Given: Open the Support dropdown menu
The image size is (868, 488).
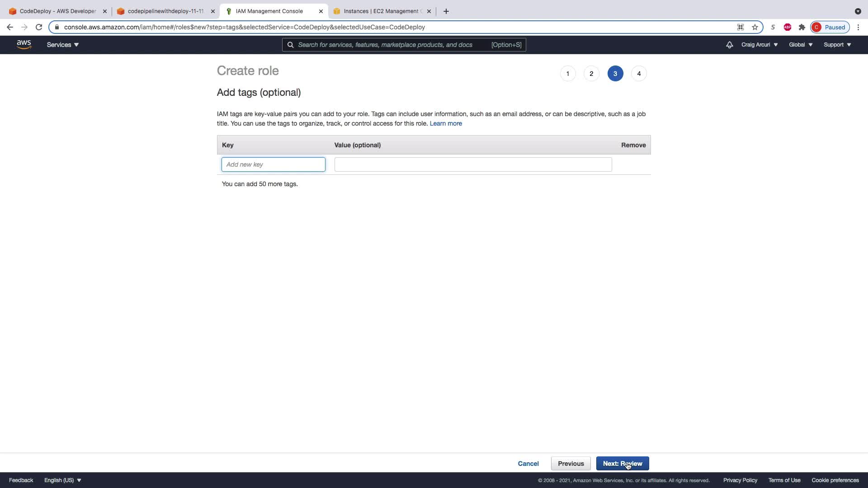Looking at the screenshot, I should pos(837,45).
